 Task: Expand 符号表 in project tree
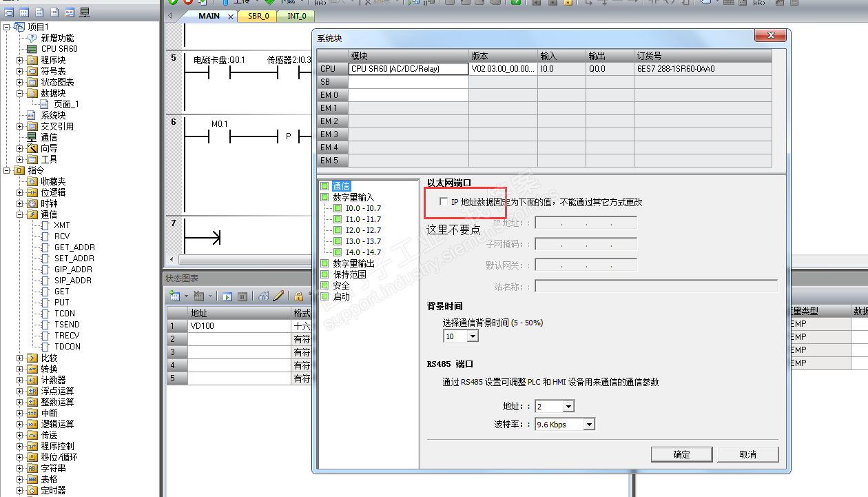click(x=20, y=71)
